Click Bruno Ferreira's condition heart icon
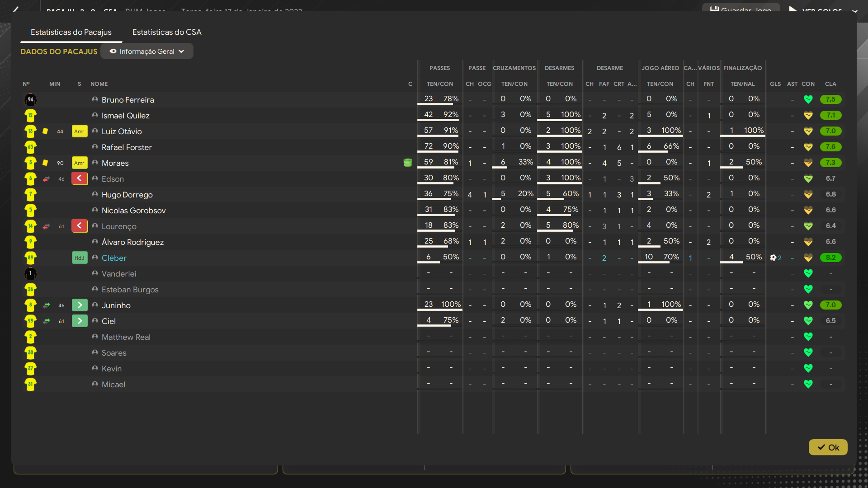Viewport: 868px width, 488px height. 808,99
